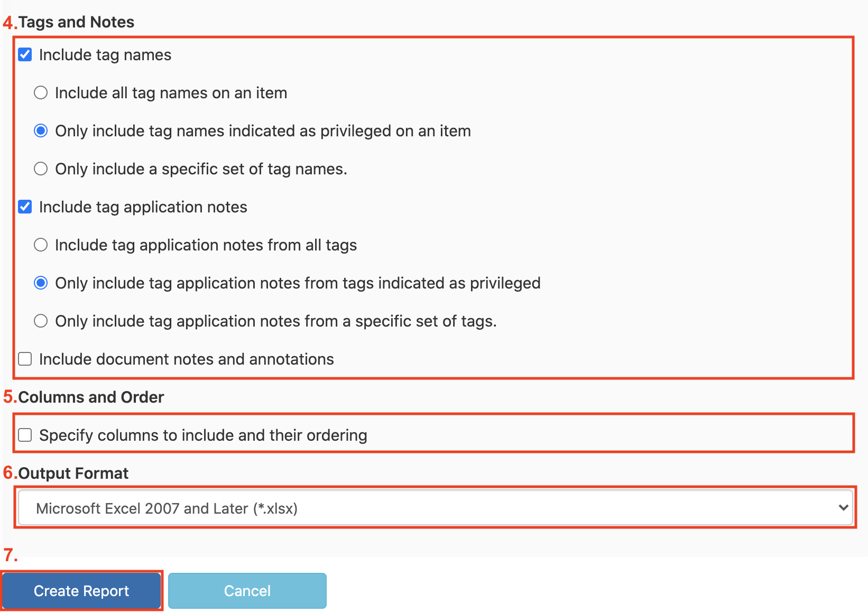The image size is (868, 613).
Task: Uncheck the "Include tag names" checkbox
Action: coord(25,54)
